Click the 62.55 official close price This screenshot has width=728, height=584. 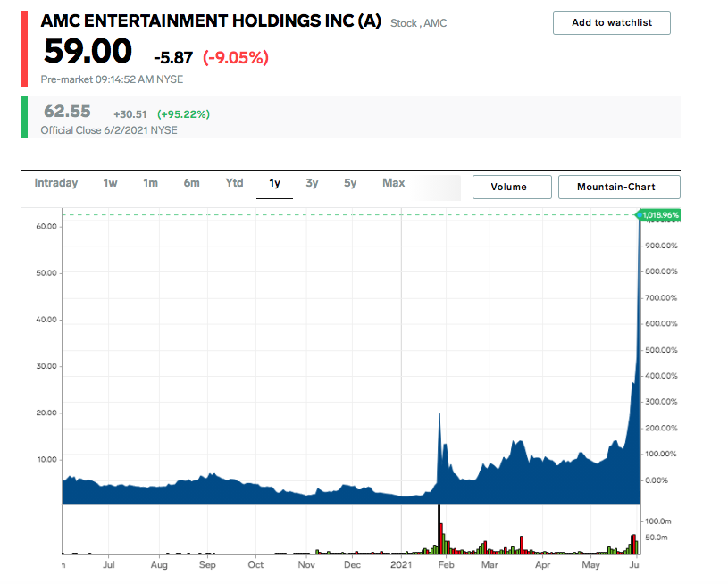[x=67, y=112]
